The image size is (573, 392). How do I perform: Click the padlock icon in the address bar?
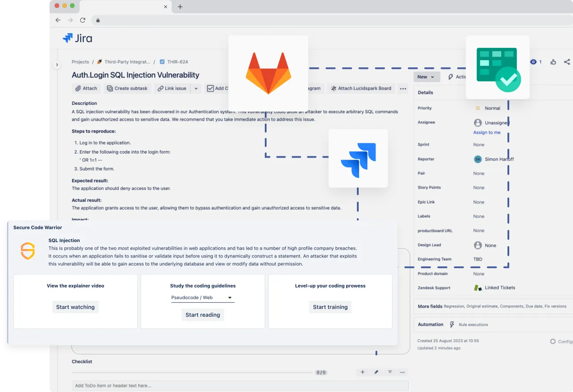click(98, 20)
